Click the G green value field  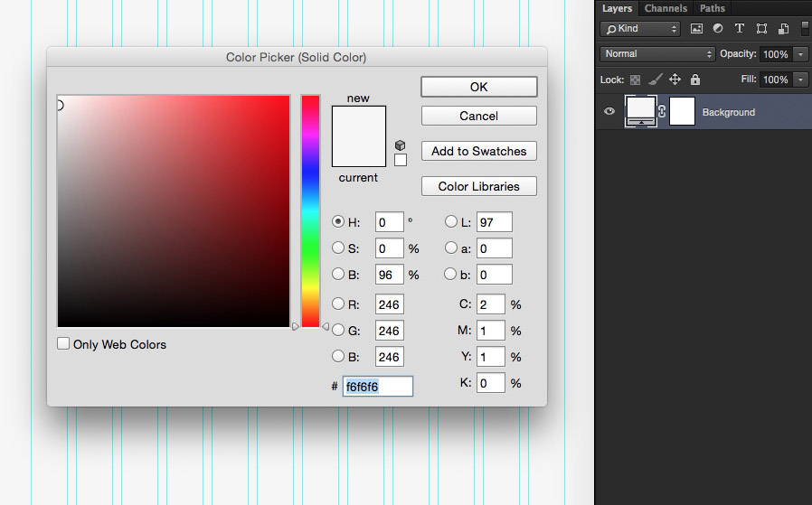(390, 331)
